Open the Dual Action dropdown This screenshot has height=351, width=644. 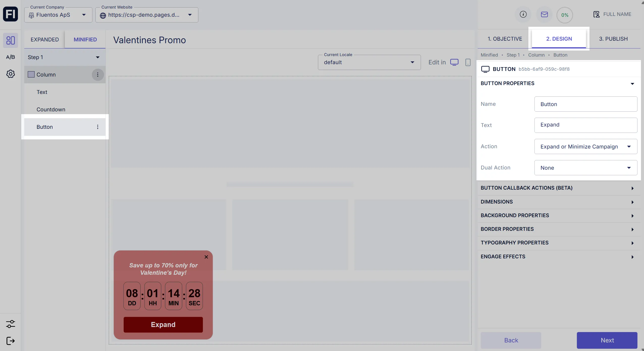coord(585,168)
